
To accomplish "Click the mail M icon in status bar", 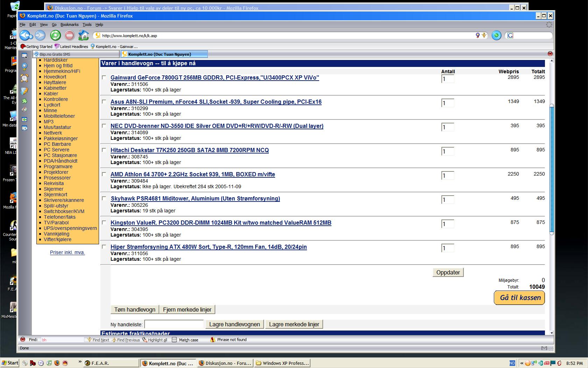I will click(x=544, y=348).
